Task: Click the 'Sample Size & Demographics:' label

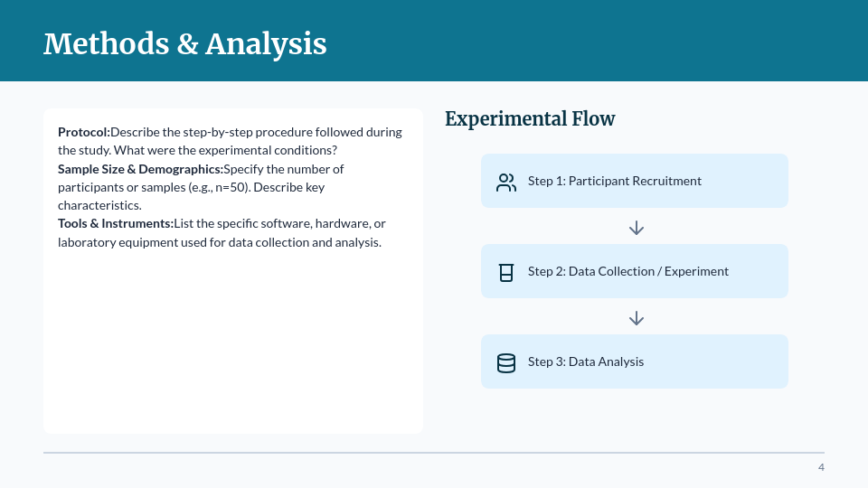Action: [140, 169]
